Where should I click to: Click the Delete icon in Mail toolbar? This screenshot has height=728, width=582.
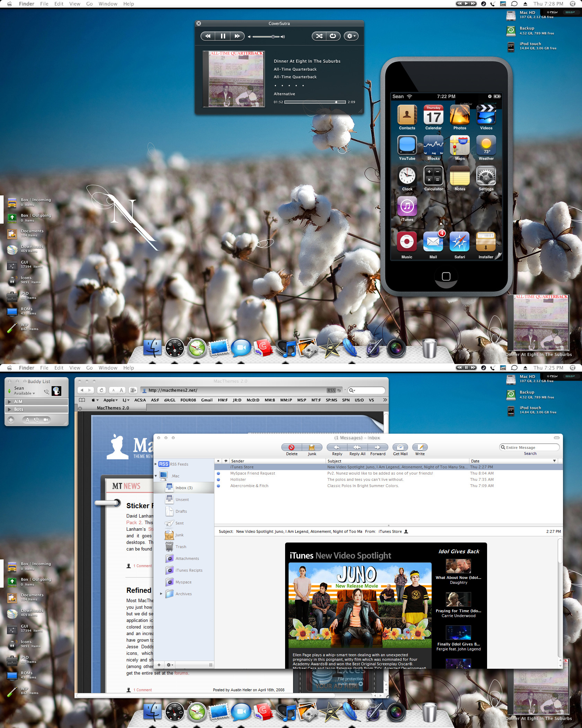[x=292, y=447]
